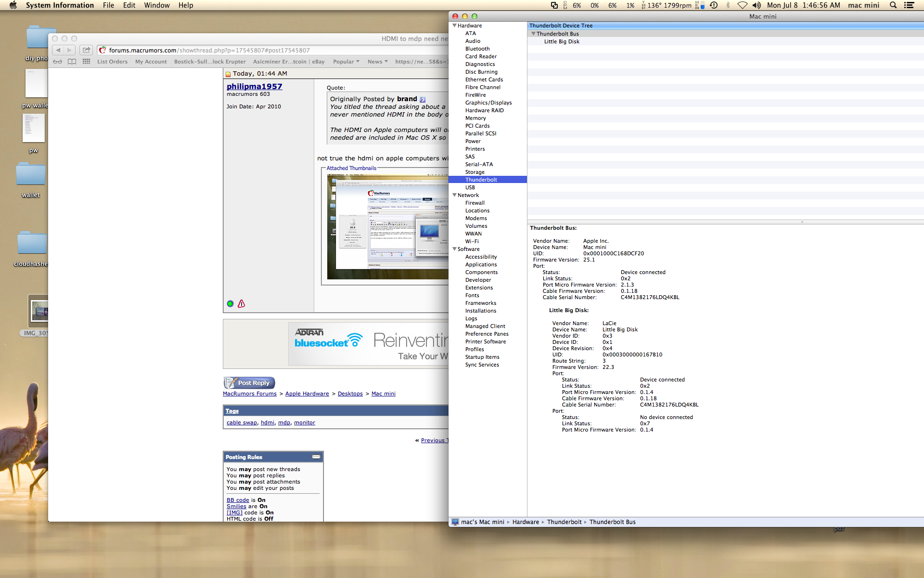Collapse the Thunderbolt Bus disclosure triangle

533,34
